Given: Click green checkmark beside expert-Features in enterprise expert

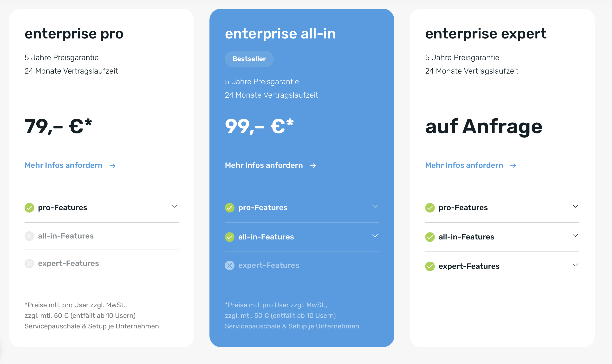Looking at the screenshot, I should point(430,266).
